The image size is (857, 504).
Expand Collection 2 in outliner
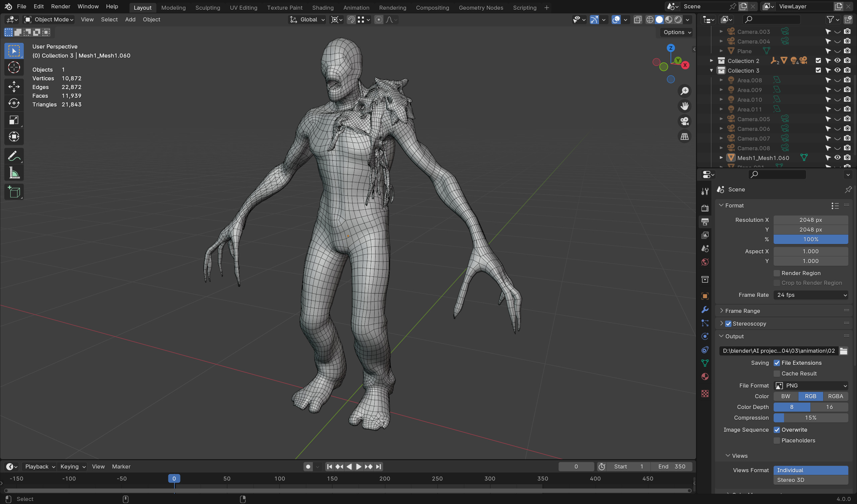tap(711, 61)
